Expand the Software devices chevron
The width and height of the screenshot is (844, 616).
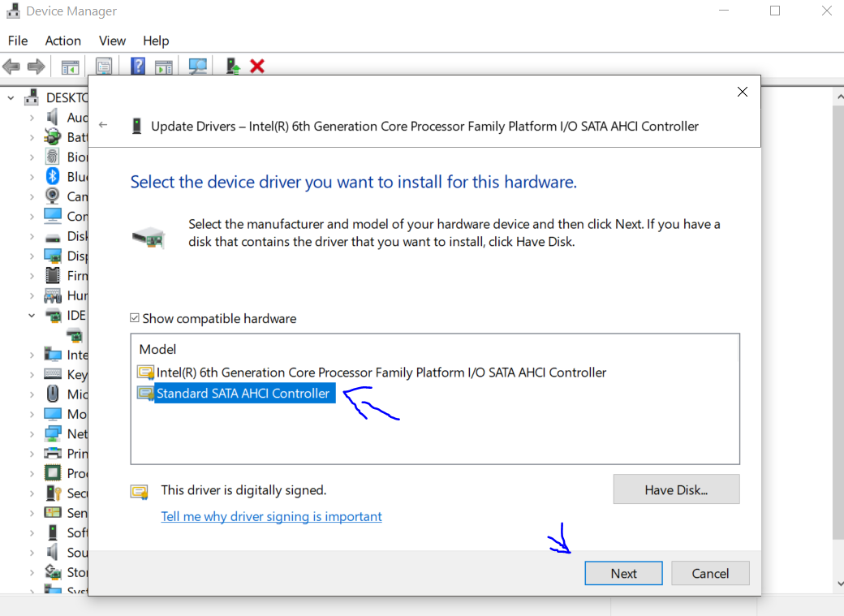click(x=32, y=532)
